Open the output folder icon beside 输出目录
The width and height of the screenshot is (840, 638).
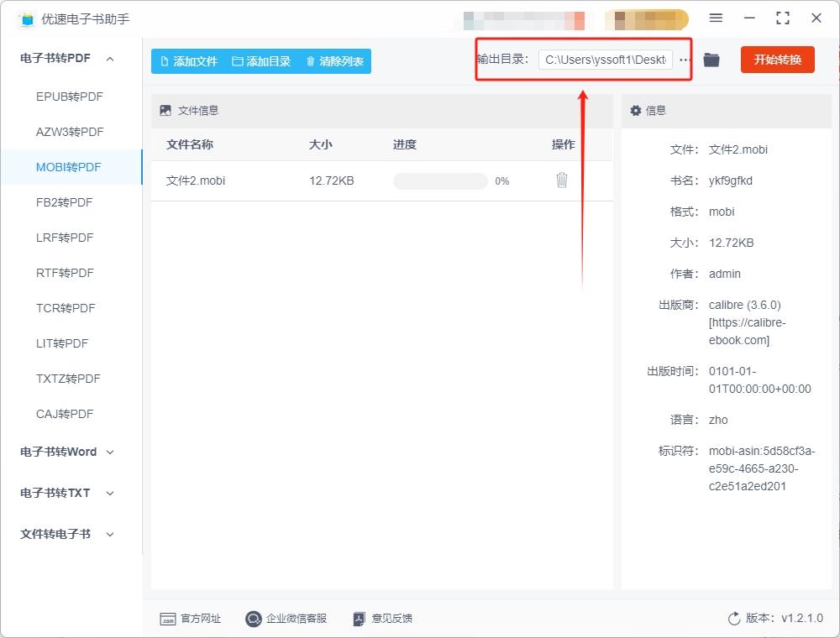click(711, 60)
